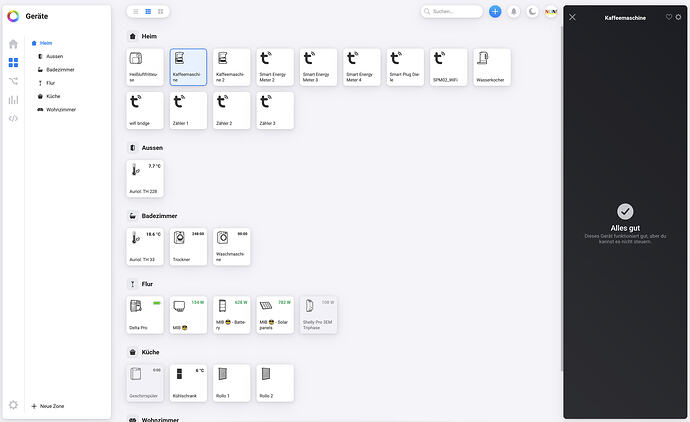Switch to list view layout
Screen dimensions: 690x422
point(136,11)
